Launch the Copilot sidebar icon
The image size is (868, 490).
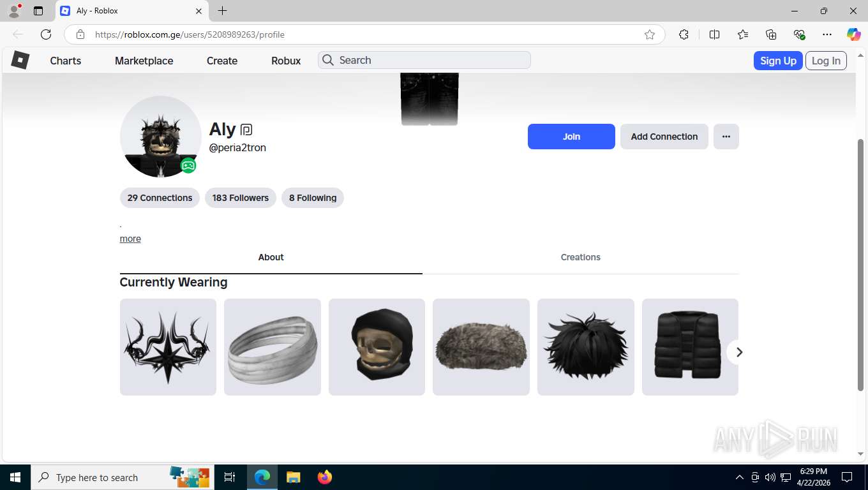point(853,34)
